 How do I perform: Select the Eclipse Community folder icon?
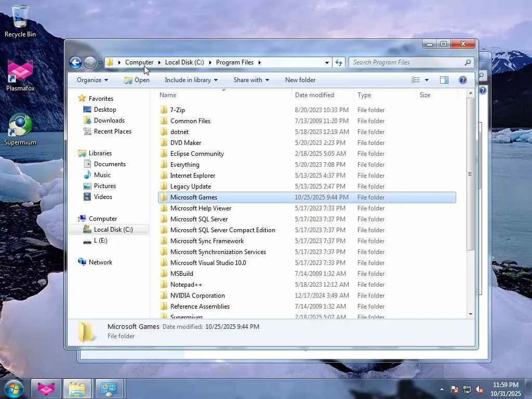[x=164, y=153]
